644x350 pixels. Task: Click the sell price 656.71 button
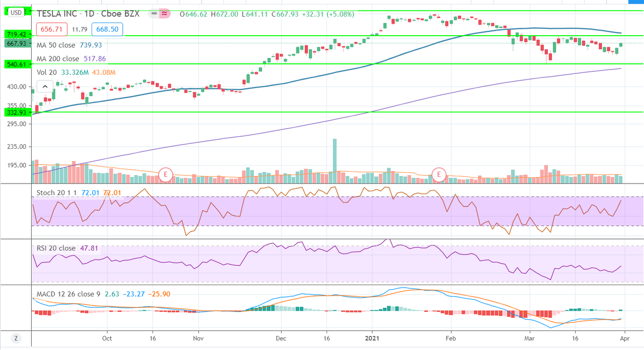point(51,30)
